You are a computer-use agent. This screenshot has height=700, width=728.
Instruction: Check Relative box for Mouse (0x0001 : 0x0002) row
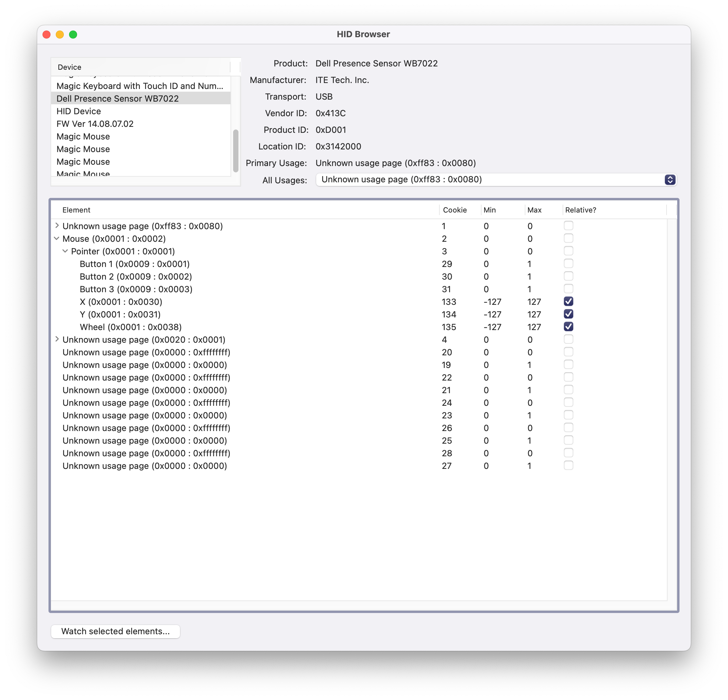click(x=568, y=238)
